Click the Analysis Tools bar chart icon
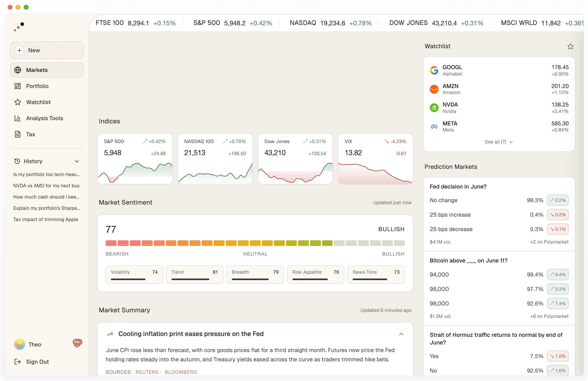 point(17,118)
